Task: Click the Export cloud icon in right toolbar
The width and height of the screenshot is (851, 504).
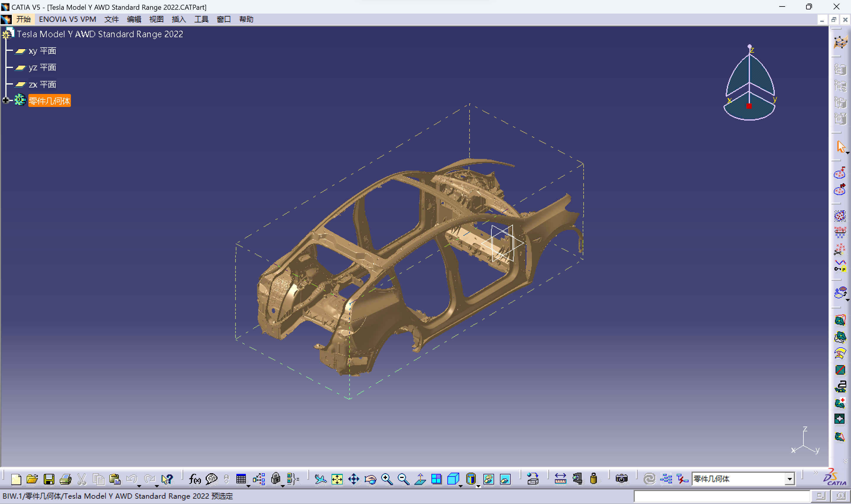Action: coord(840,189)
